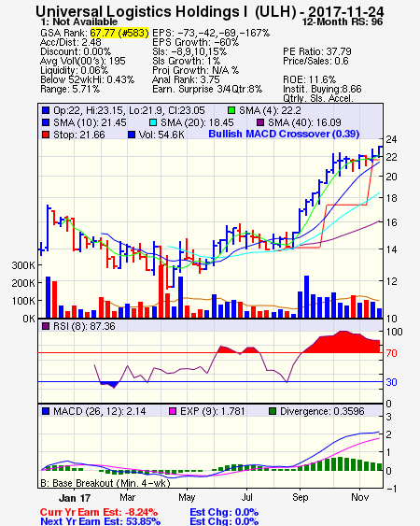The image size is (420, 526).
Task: Click the 300K volume axis label
Action: tap(23, 265)
